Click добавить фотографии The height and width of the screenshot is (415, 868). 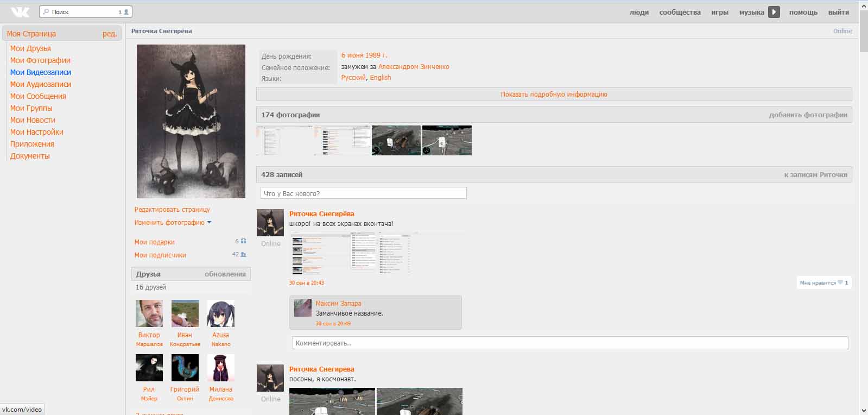[x=808, y=115]
